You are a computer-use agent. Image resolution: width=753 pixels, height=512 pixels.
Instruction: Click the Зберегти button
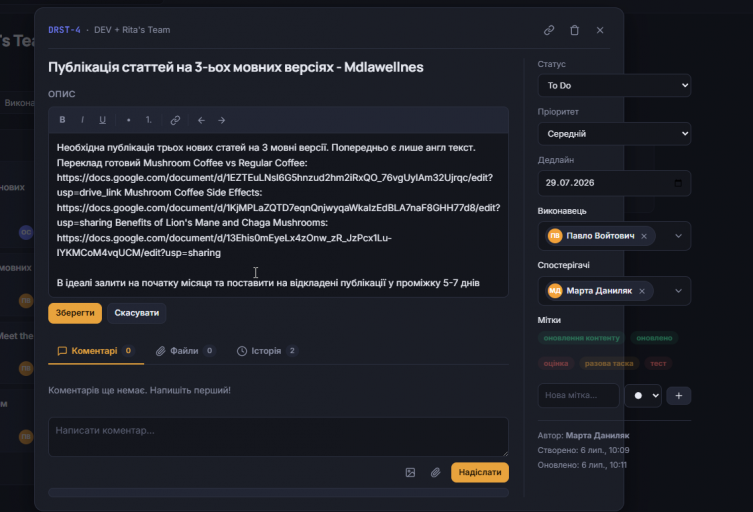click(x=75, y=313)
